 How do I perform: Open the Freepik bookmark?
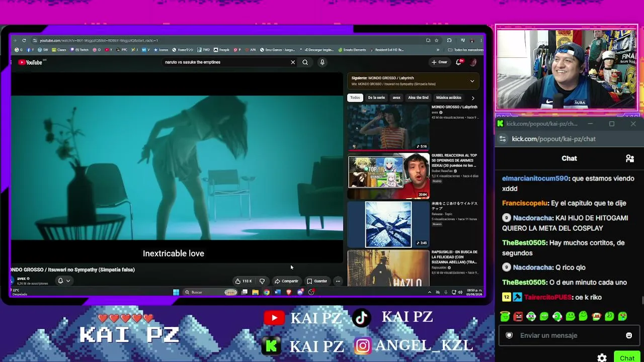pyautogui.click(x=221, y=50)
